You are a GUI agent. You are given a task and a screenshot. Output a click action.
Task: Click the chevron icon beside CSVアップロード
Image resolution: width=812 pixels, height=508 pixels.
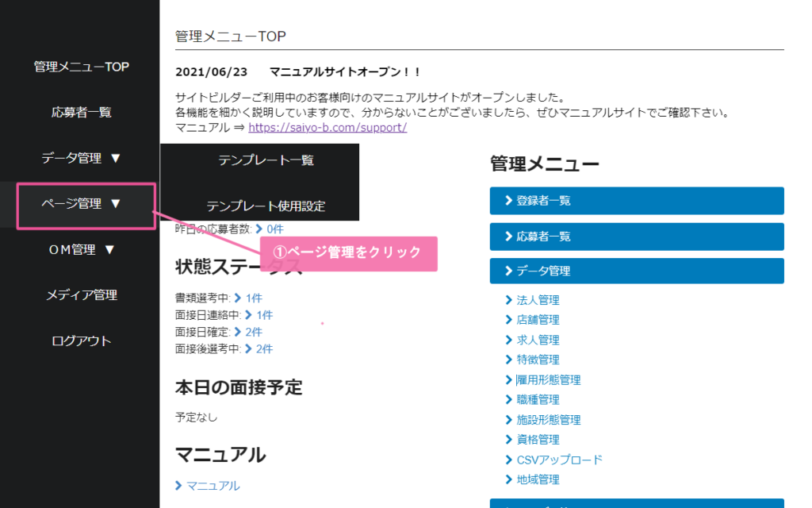(508, 460)
